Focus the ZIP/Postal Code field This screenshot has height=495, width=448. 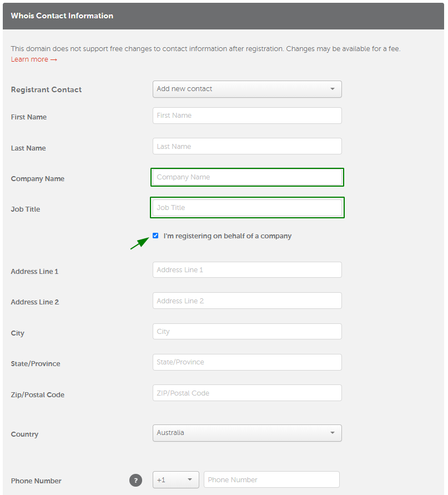[247, 393]
